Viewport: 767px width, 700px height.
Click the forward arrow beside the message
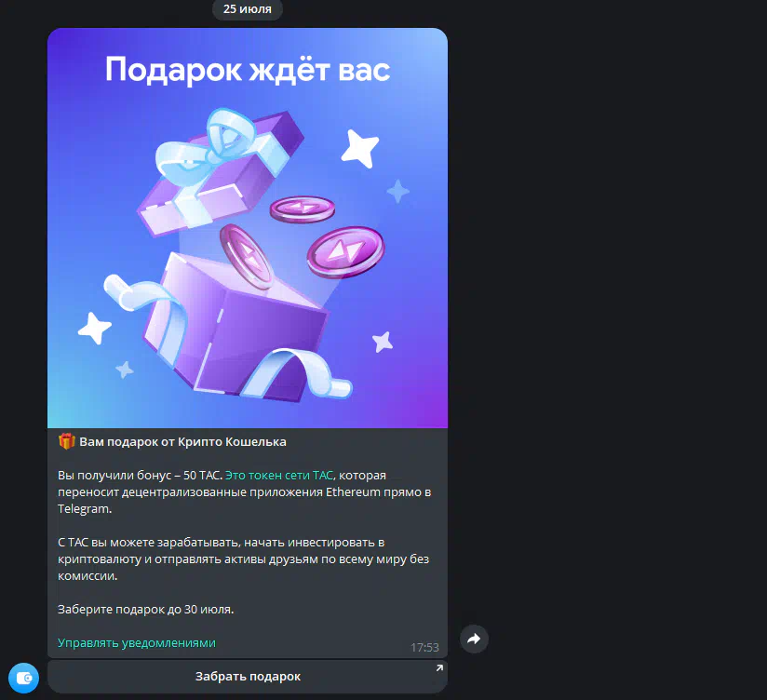click(474, 639)
